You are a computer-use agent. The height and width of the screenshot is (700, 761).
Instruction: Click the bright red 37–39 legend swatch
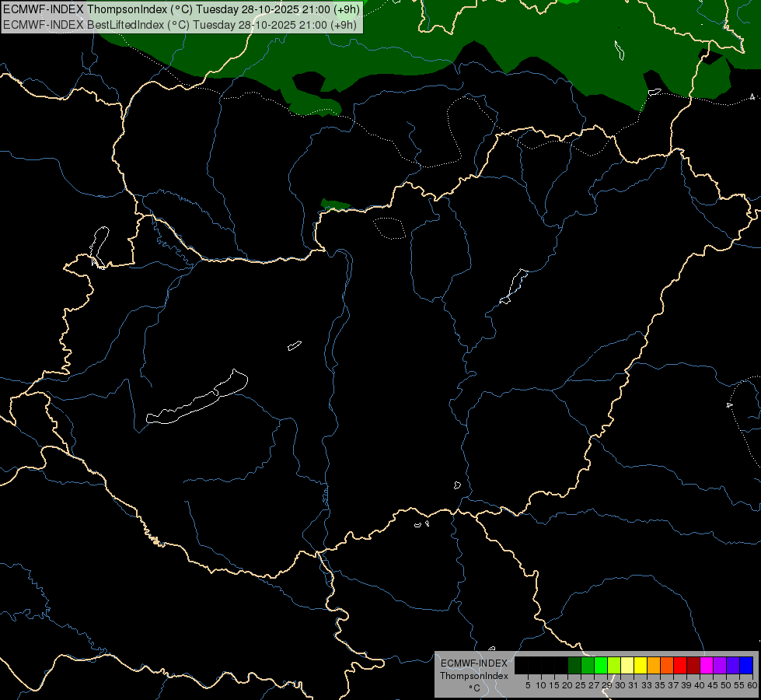pos(680,665)
